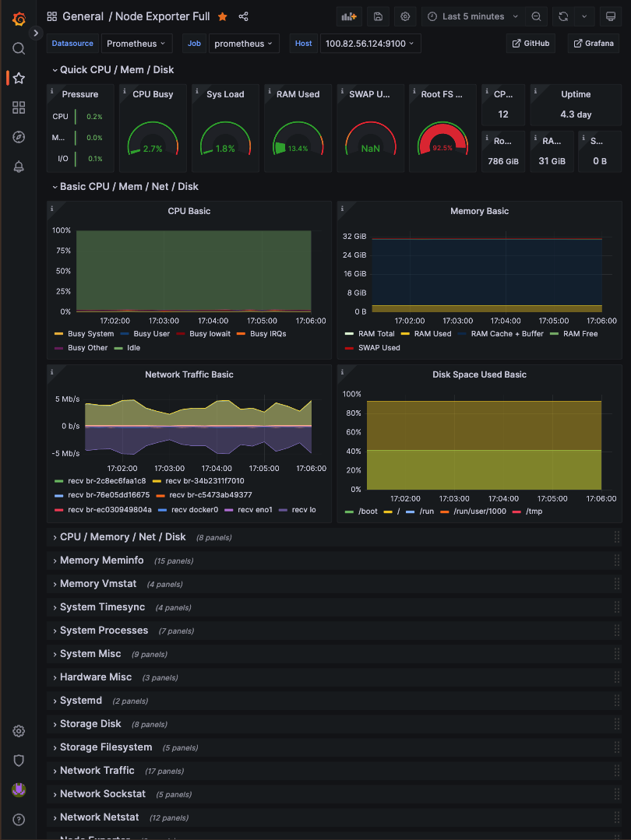The width and height of the screenshot is (631, 840).
Task: Open the Root FS panel title menu
Action: (442, 94)
